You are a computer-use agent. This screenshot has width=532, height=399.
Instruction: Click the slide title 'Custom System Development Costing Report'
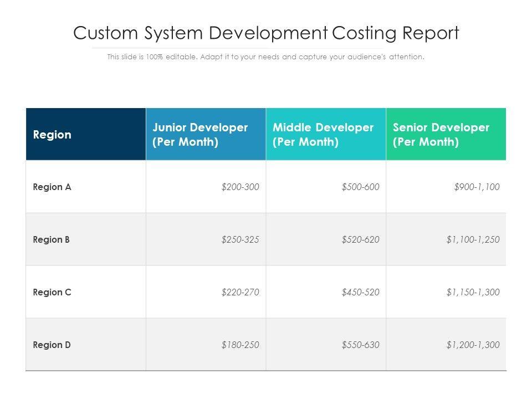tap(266, 33)
